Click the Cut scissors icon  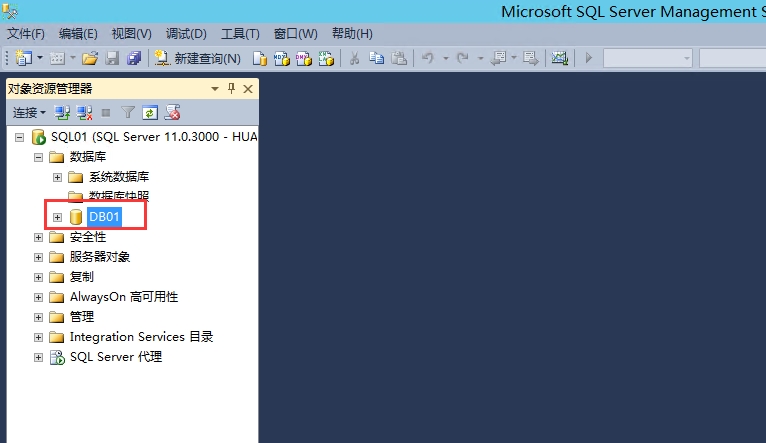click(x=355, y=59)
